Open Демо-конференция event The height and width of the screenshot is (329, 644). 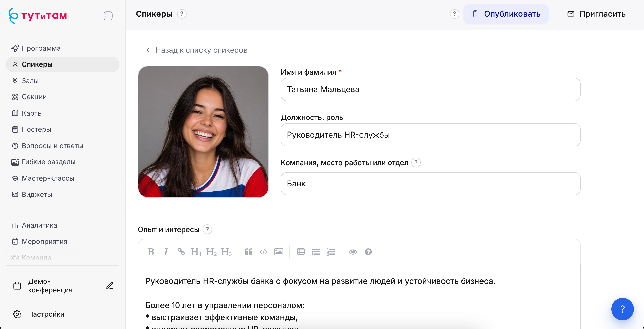50,286
